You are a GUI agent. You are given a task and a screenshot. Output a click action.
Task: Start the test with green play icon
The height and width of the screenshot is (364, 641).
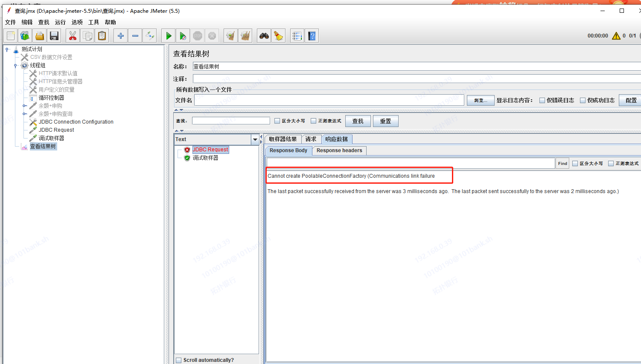(x=168, y=35)
